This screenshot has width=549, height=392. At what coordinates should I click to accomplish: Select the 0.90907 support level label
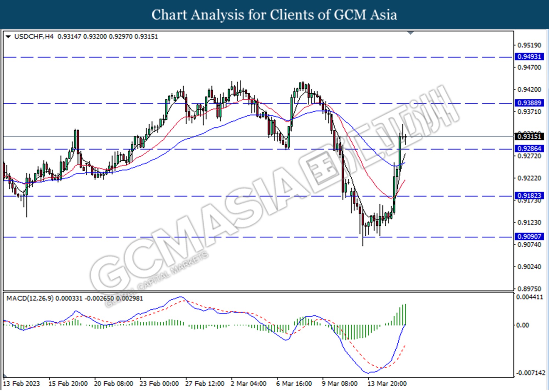point(529,236)
